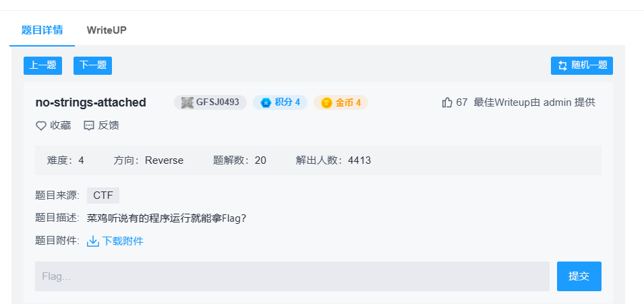This screenshot has width=644, height=304.
Task: Click the 收藏 favorite label
Action: [61, 125]
